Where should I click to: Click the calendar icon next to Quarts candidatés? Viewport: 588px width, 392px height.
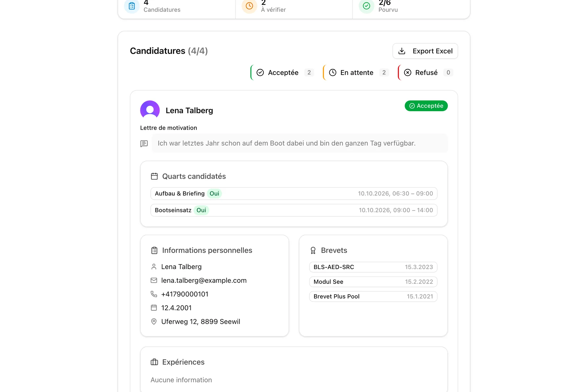pos(154,176)
